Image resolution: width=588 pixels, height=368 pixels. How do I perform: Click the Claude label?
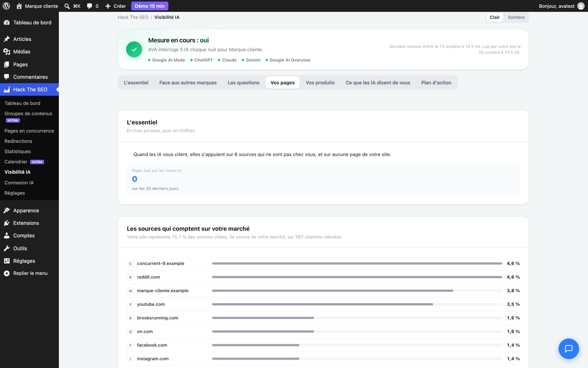pos(229,60)
